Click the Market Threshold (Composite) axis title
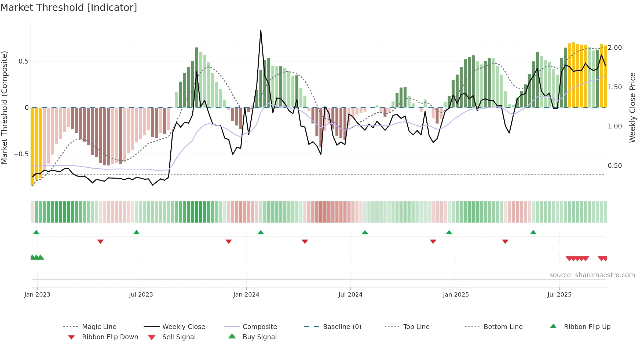 pyautogui.click(x=4, y=108)
